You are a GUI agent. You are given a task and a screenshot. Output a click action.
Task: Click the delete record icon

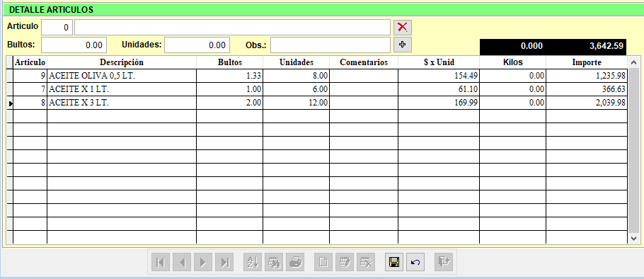[x=366, y=262]
